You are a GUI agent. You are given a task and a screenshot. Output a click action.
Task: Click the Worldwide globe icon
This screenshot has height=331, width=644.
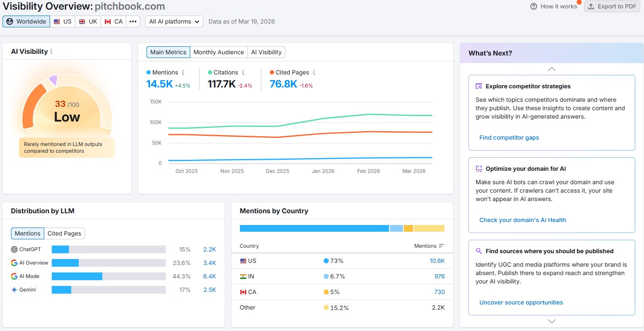coord(10,21)
